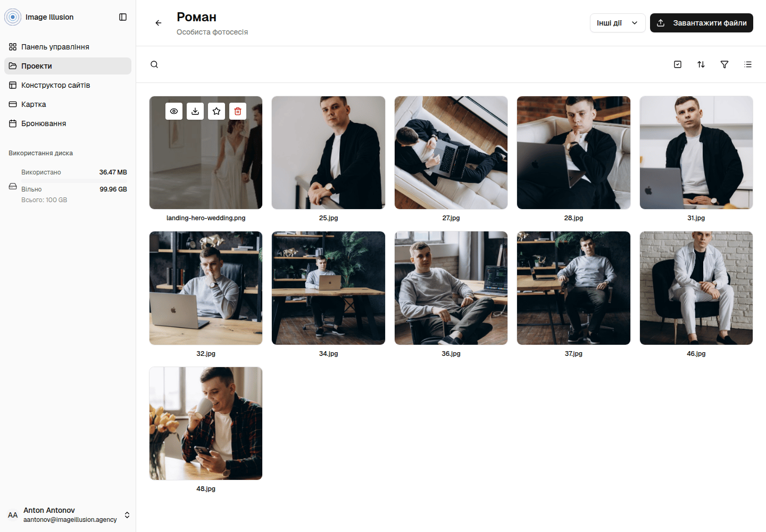Click Завантажити файли button
Image resolution: width=766 pixels, height=532 pixels.
(x=702, y=23)
